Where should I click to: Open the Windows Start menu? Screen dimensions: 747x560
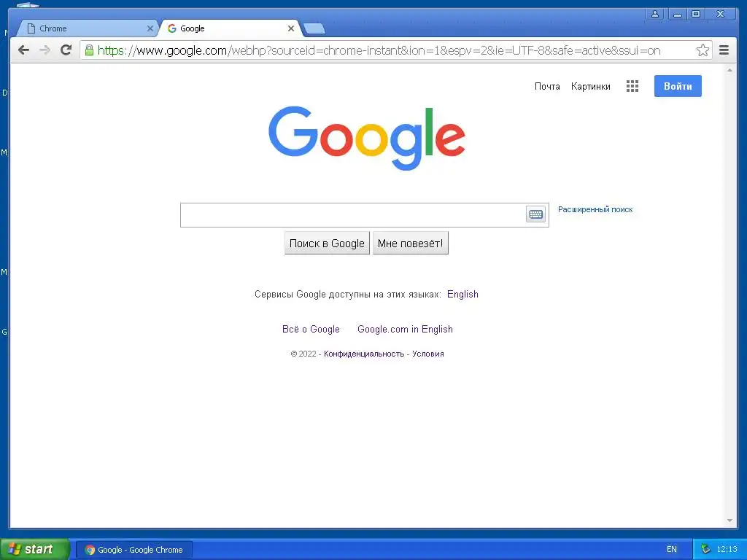point(34,549)
